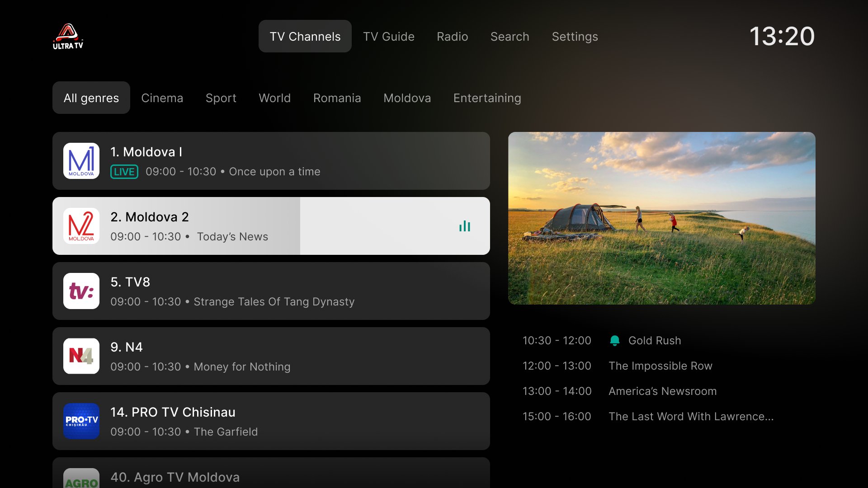Image resolution: width=868 pixels, height=488 pixels.
Task: Click the LIVE badge on Moldova 1
Action: coord(124,172)
